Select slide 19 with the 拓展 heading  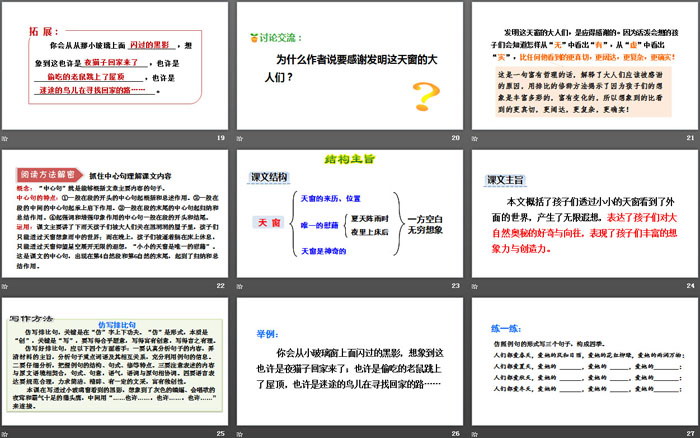116,70
